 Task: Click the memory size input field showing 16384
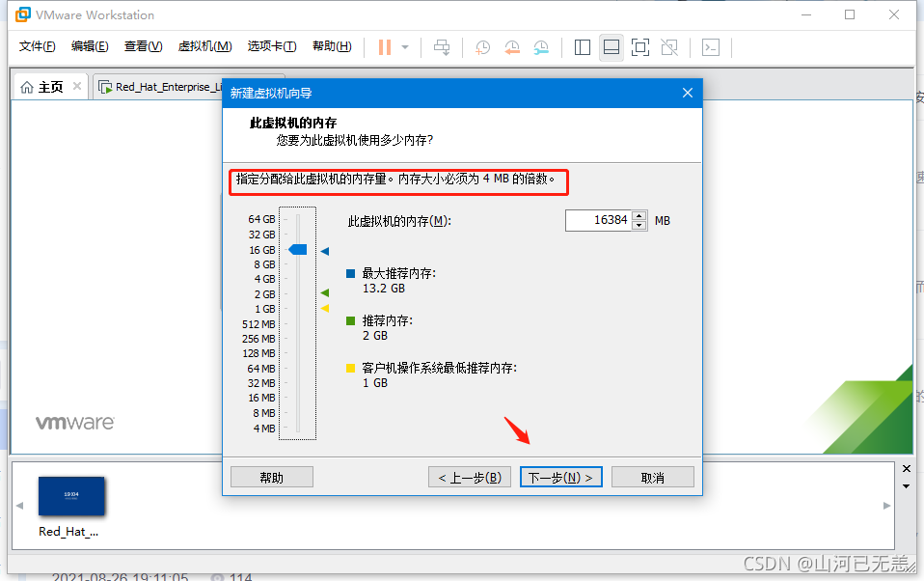(598, 220)
